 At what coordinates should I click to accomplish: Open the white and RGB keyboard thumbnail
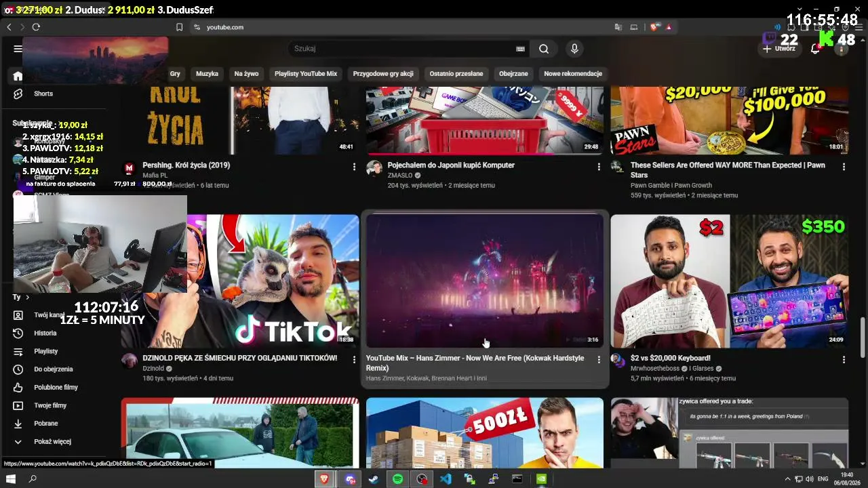(730, 281)
